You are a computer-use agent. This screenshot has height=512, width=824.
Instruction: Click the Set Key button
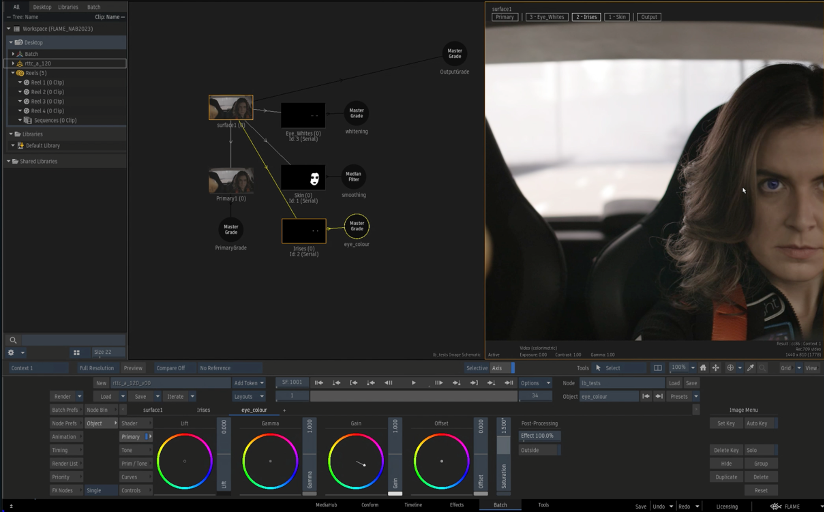(x=726, y=423)
